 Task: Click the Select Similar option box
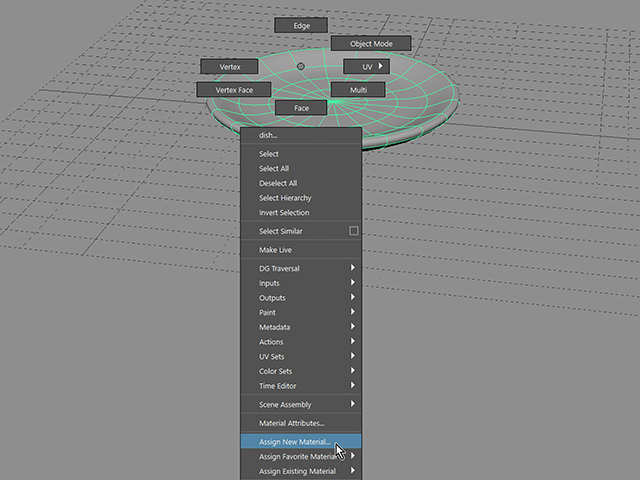pos(353,231)
